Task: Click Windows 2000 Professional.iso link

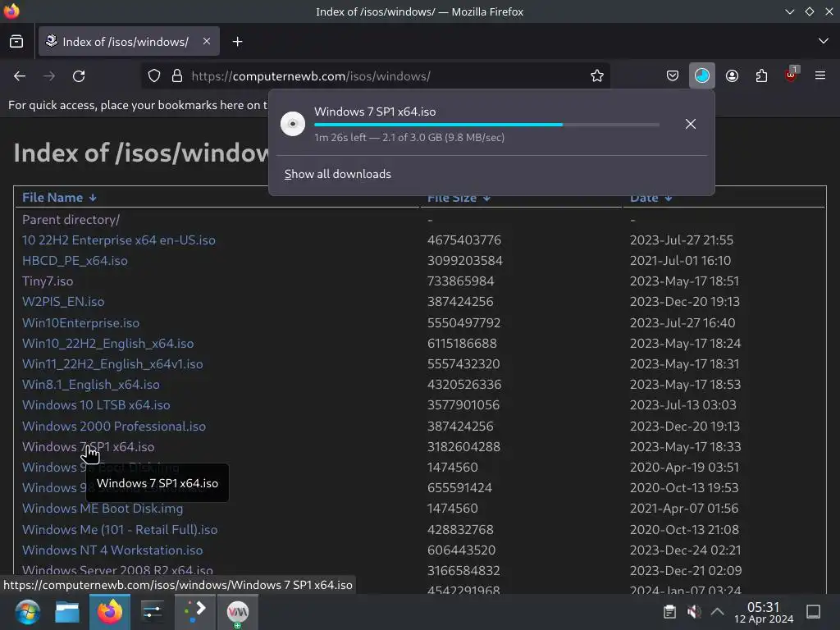Action: pyautogui.click(x=113, y=427)
